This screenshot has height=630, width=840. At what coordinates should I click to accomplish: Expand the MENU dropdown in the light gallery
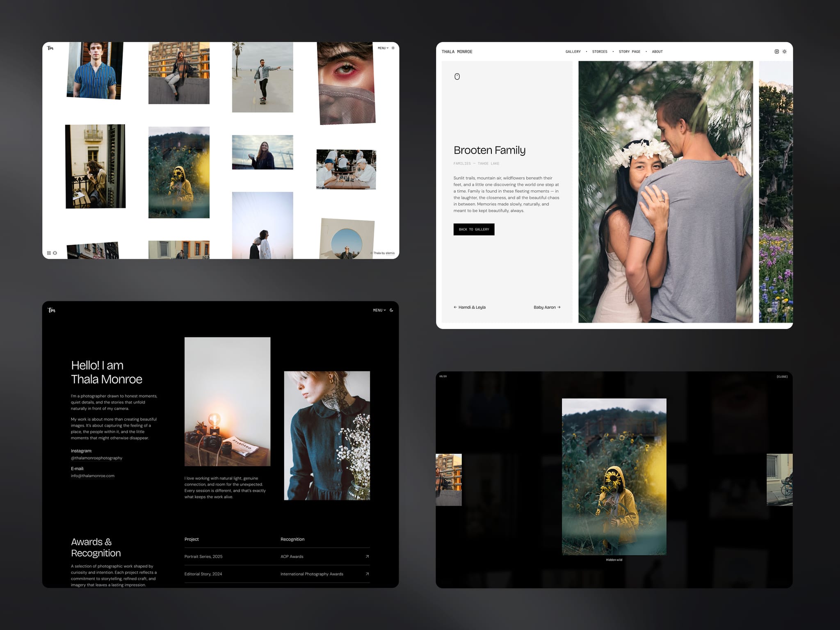point(383,48)
